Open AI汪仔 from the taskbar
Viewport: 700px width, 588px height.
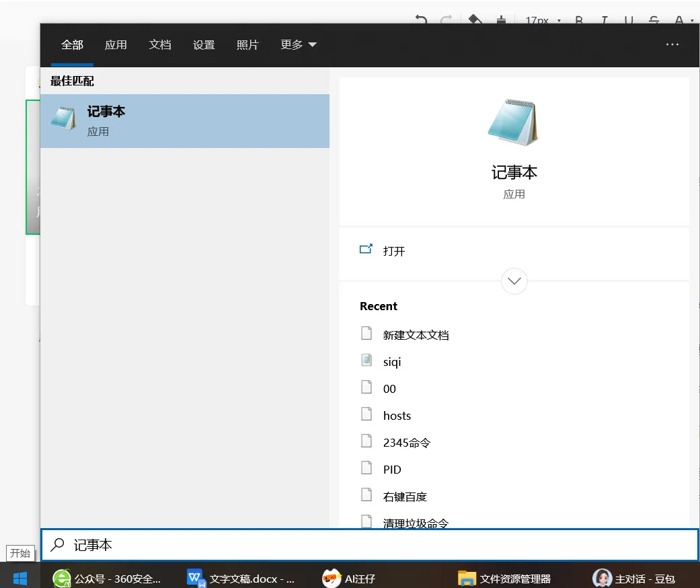(x=348, y=579)
